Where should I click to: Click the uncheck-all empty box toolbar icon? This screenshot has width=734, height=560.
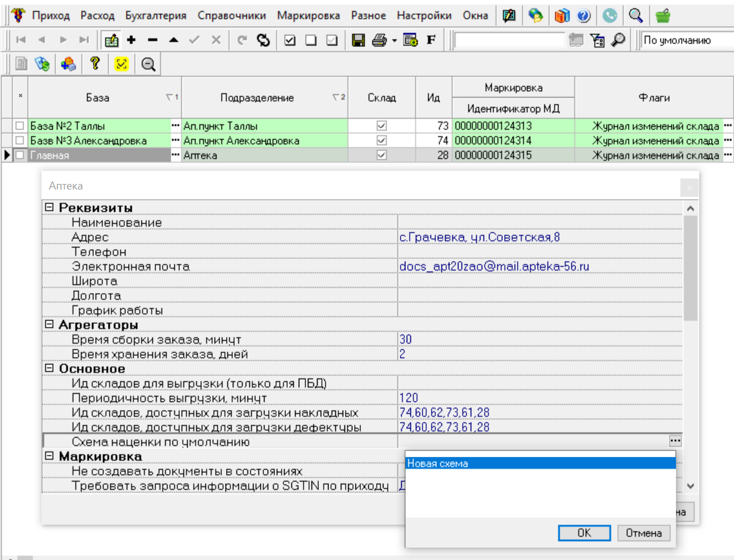tap(311, 40)
